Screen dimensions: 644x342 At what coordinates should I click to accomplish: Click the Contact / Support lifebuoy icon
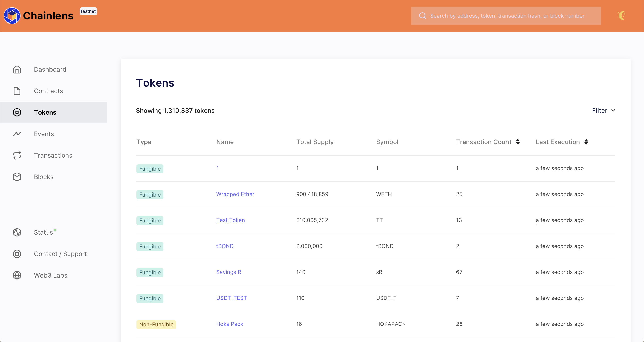click(17, 254)
